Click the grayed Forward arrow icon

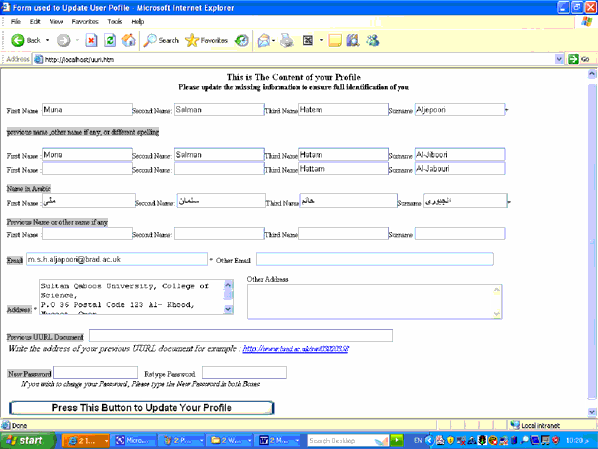64,40
